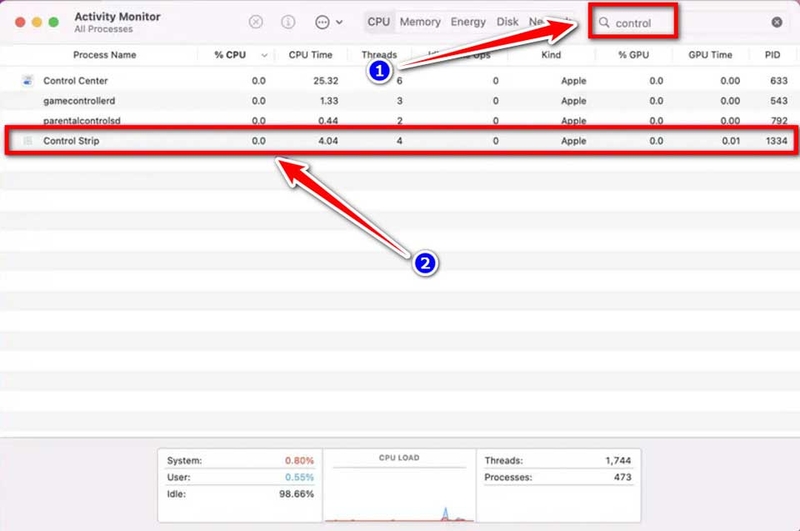Click the process info icon
800x531 pixels.
(288, 22)
